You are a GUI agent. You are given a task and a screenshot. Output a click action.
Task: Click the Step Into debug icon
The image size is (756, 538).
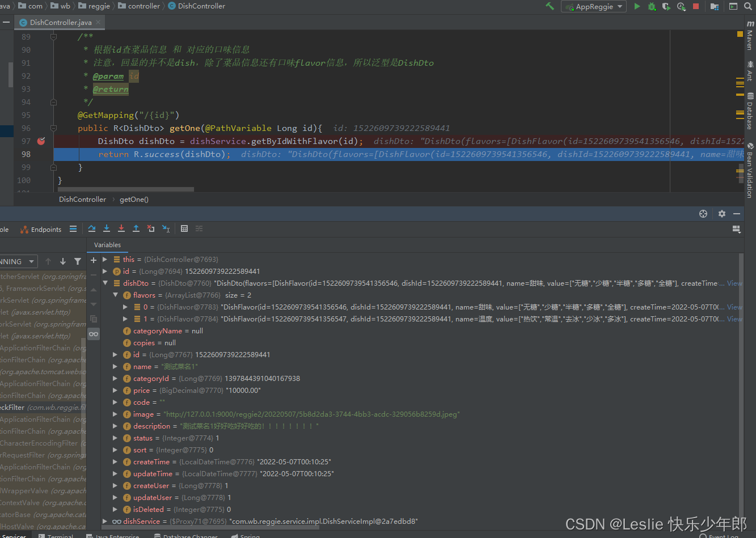coord(107,228)
